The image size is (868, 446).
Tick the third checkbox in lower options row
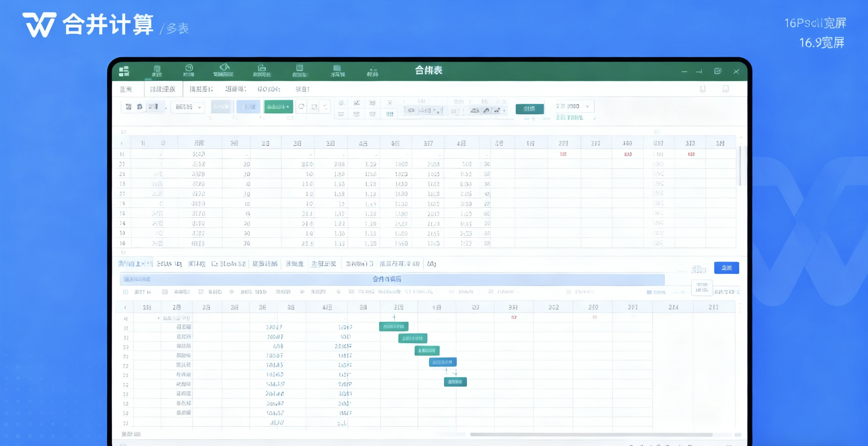pyautogui.click(x=201, y=292)
